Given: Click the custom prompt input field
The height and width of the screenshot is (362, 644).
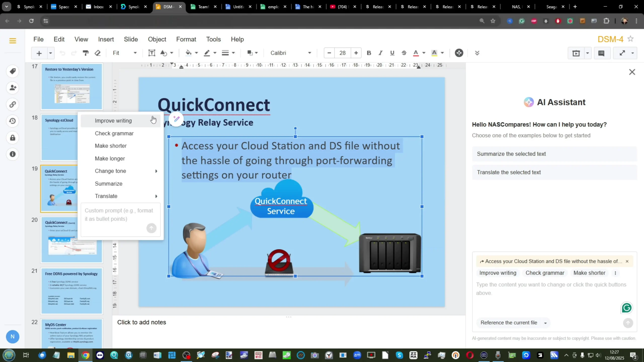Looking at the screenshot, I should (120, 220).
